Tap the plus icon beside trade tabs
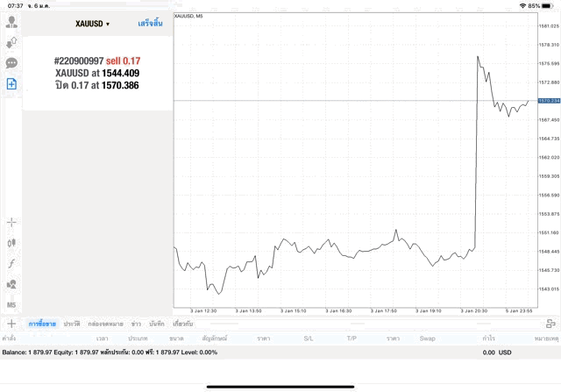This screenshot has height=392, width=561. click(x=11, y=324)
